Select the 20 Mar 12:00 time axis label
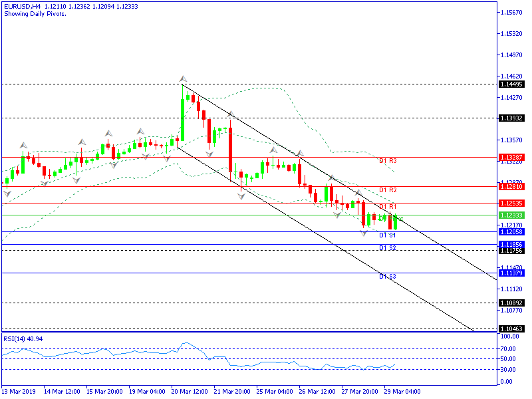 189,391
